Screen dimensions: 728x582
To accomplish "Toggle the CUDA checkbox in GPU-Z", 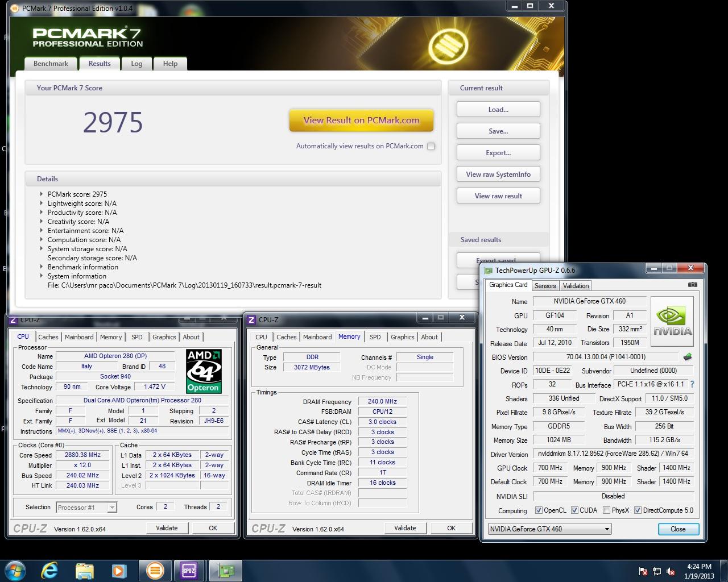I will 574,510.
